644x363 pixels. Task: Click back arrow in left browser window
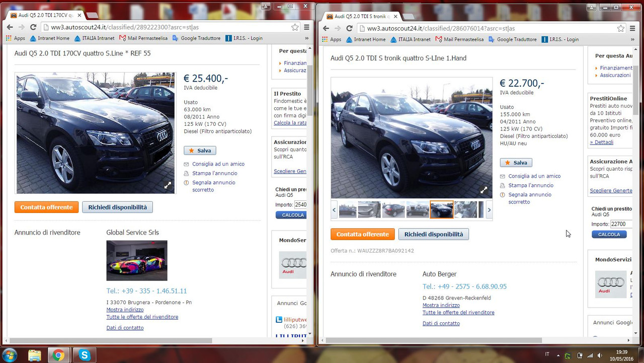tap(10, 27)
